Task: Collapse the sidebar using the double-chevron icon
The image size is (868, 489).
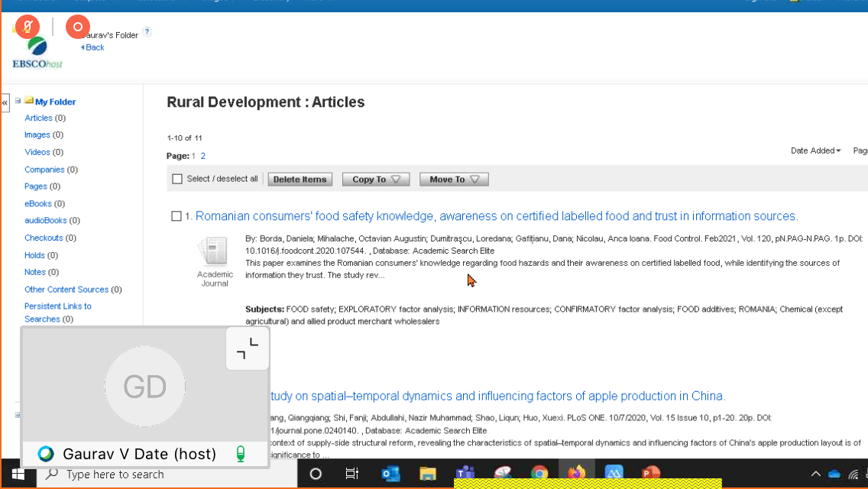Action: 5,101
